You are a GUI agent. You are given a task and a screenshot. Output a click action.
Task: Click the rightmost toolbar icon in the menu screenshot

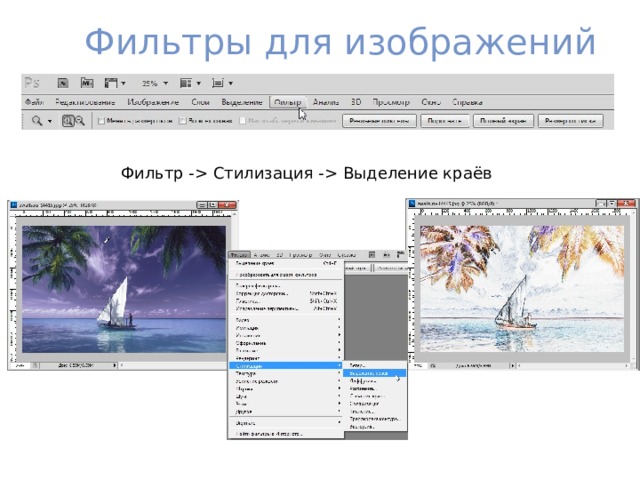click(x=400, y=255)
